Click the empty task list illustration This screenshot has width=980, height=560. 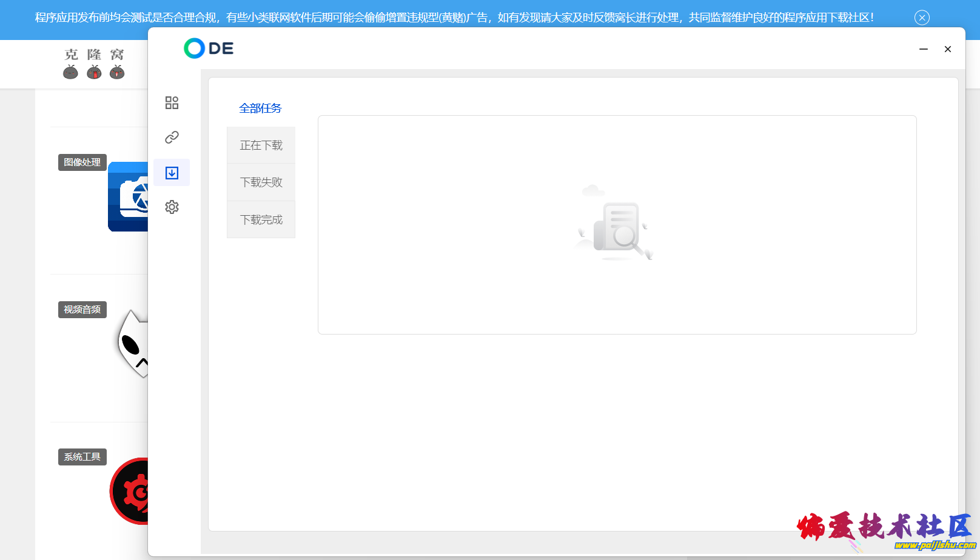pyautogui.click(x=616, y=224)
